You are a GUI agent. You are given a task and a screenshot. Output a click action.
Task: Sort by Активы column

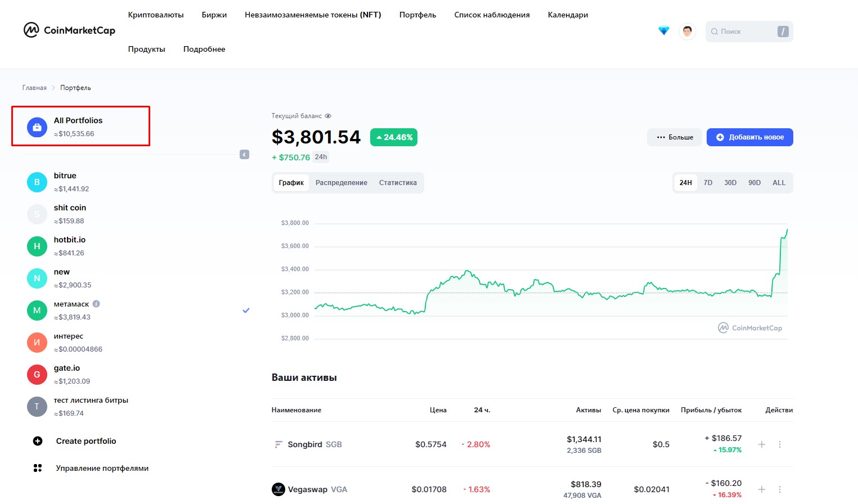click(589, 410)
